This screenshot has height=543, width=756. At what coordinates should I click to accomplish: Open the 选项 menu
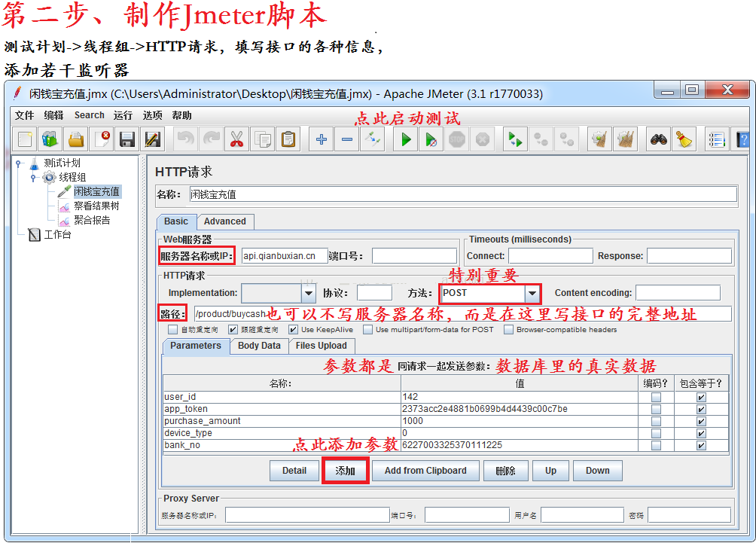pos(152,115)
